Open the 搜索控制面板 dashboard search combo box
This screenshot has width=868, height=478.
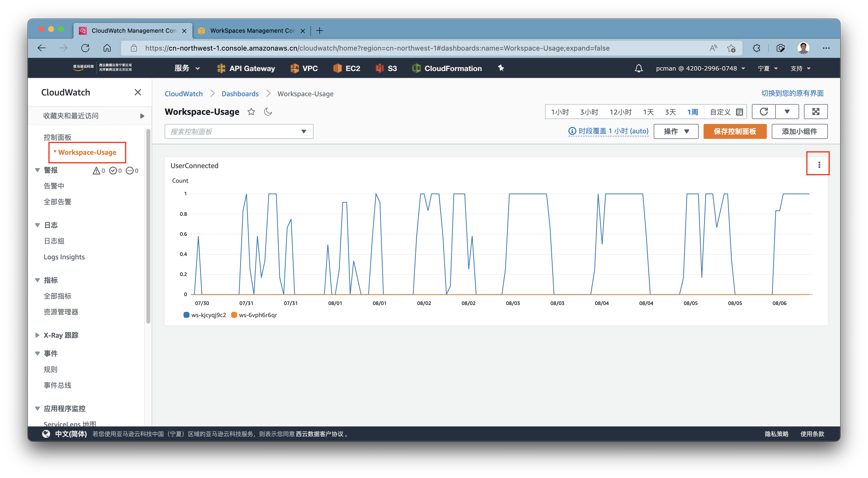click(x=239, y=131)
